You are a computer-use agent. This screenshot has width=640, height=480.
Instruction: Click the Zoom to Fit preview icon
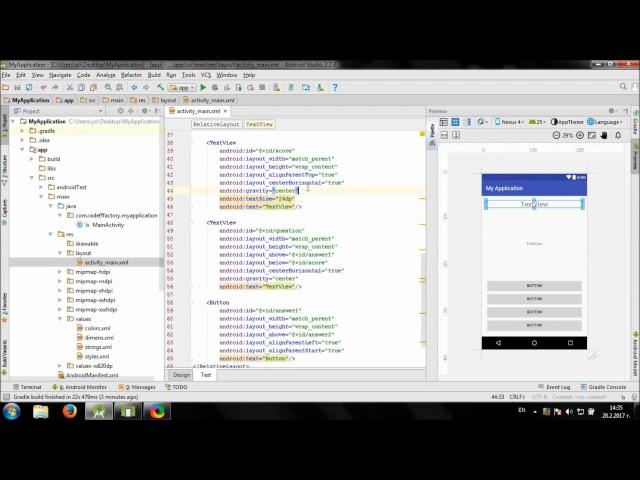pos(591,135)
